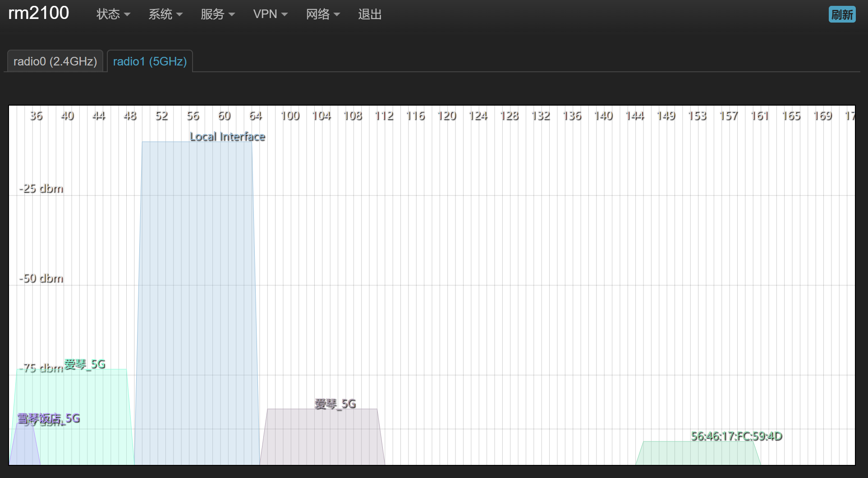
Task: Click the 56:46:17:FC:59:4D network label
Action: point(736,436)
